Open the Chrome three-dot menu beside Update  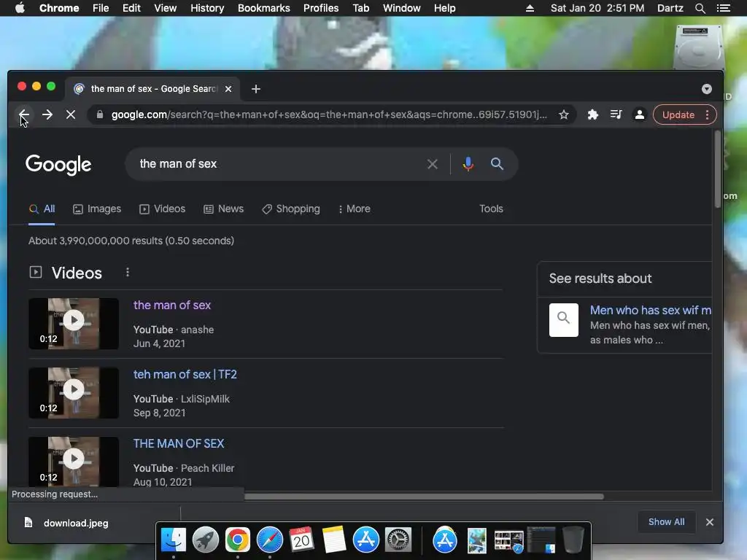(x=707, y=114)
